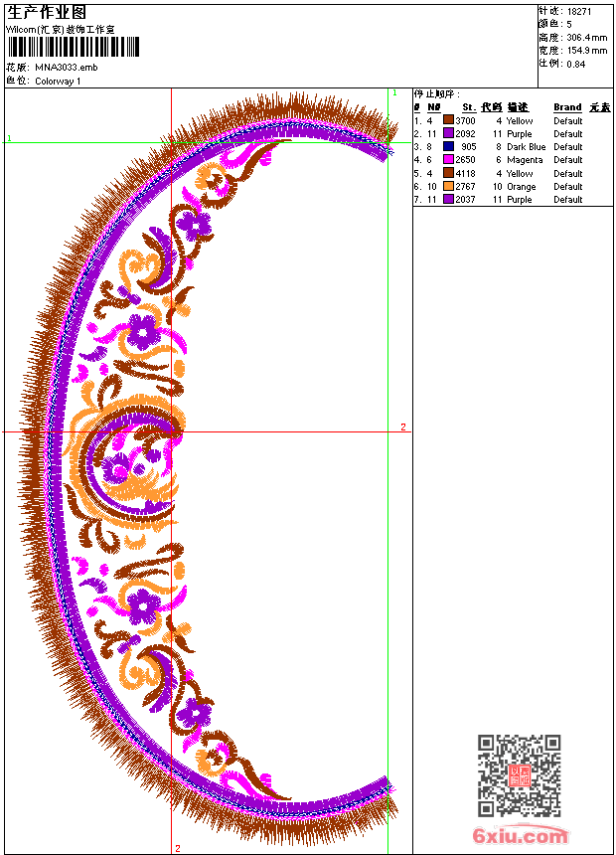The height and width of the screenshot is (855, 616).
Task: Click stitch count 2650 in row 4
Action: coord(466,160)
